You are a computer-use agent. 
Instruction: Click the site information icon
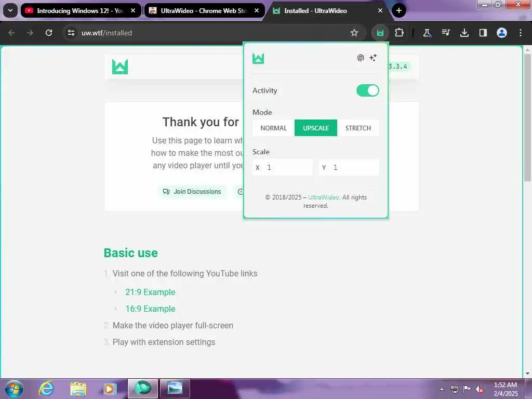click(71, 33)
